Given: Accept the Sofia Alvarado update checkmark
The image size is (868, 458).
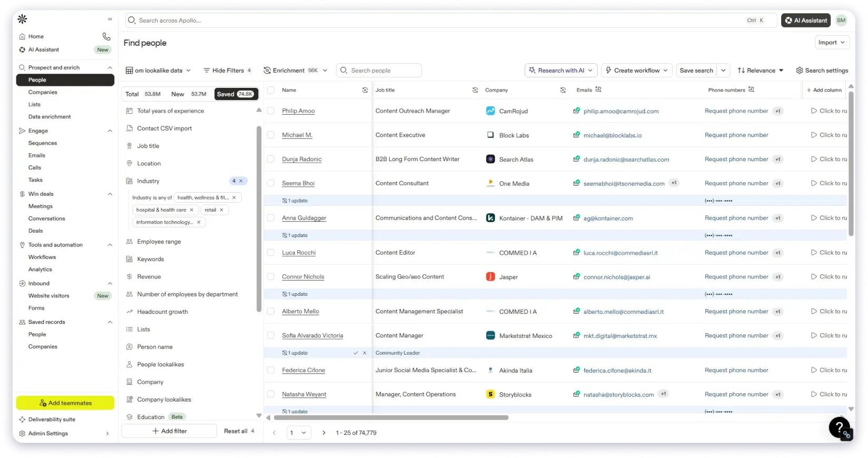Looking at the screenshot, I should click(356, 353).
